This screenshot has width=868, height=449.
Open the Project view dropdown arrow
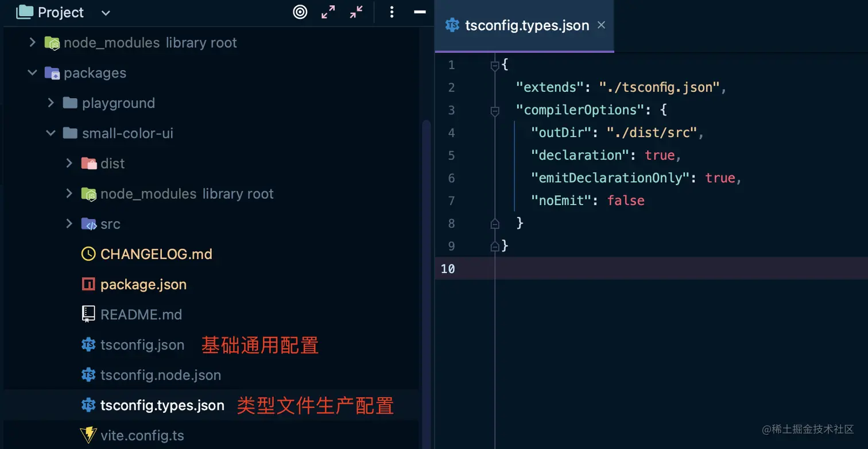(106, 13)
